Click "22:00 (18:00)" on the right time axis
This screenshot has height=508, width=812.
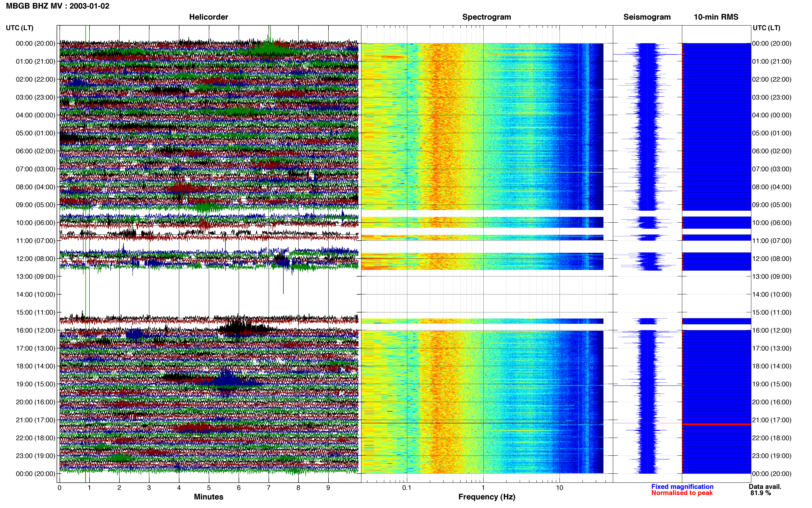(772, 438)
